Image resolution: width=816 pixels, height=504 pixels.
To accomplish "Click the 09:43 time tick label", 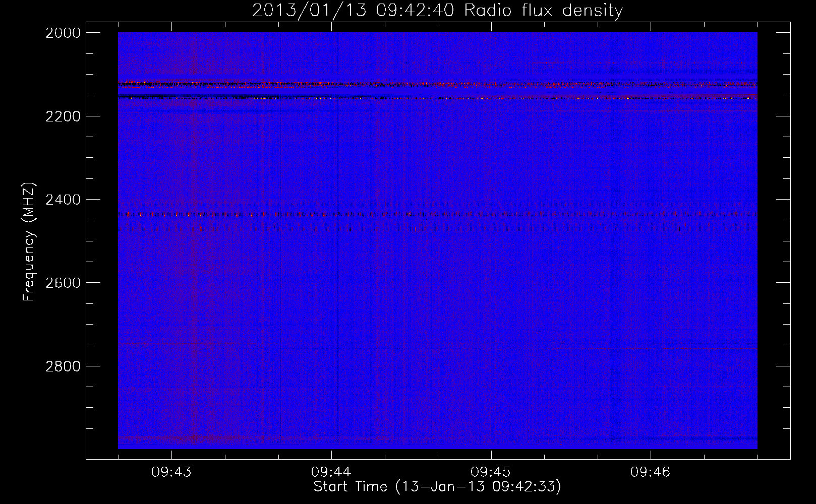I will coord(171,472).
